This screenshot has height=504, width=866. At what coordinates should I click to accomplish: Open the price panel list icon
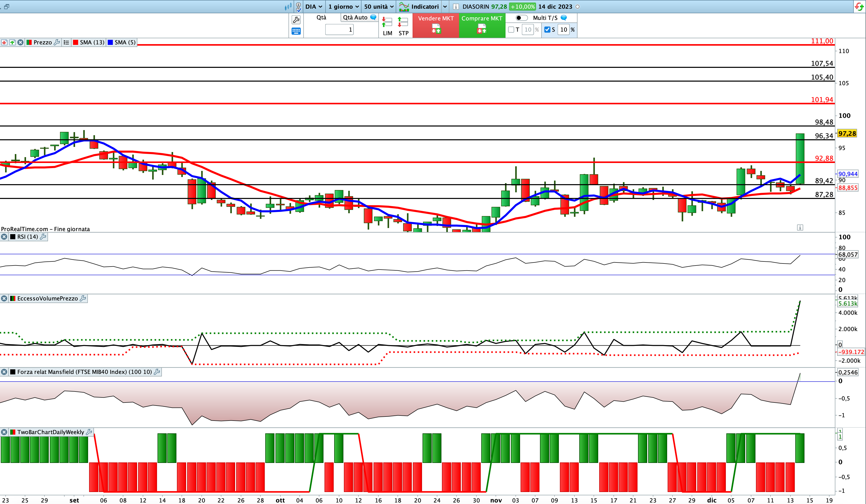66,42
